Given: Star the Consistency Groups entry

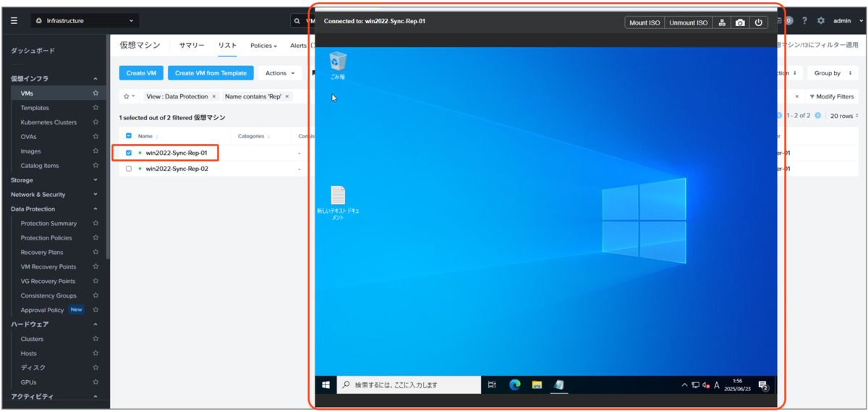Looking at the screenshot, I should pyautogui.click(x=95, y=295).
